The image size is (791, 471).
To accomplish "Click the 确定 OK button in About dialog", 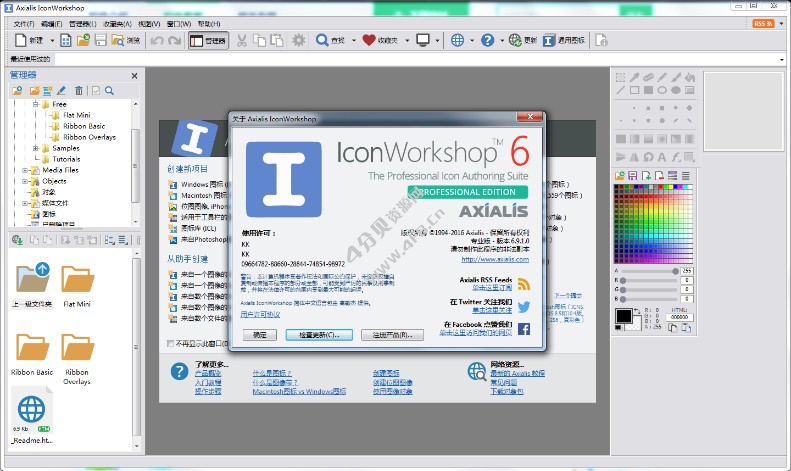I will click(x=259, y=334).
